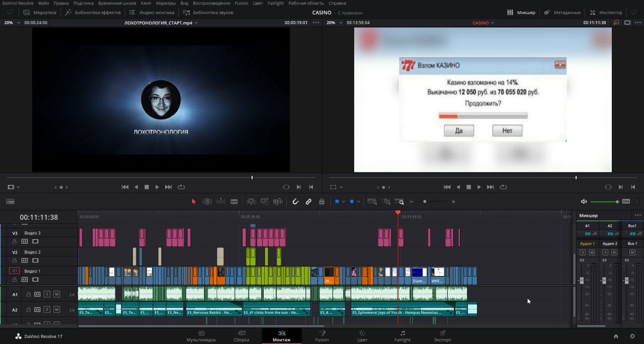The image size is (644, 344).
Task: Toggle Position Lock padlock in toolbar
Action: tap(321, 201)
